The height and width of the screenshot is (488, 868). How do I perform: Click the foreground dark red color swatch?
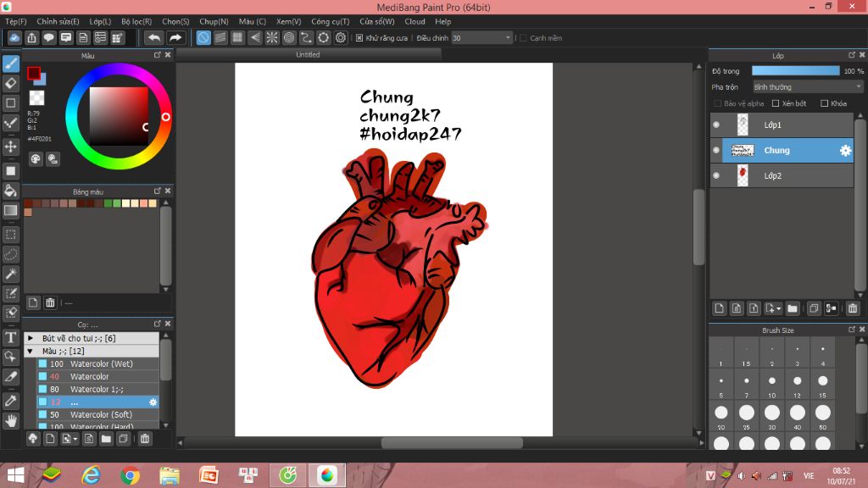click(x=33, y=73)
